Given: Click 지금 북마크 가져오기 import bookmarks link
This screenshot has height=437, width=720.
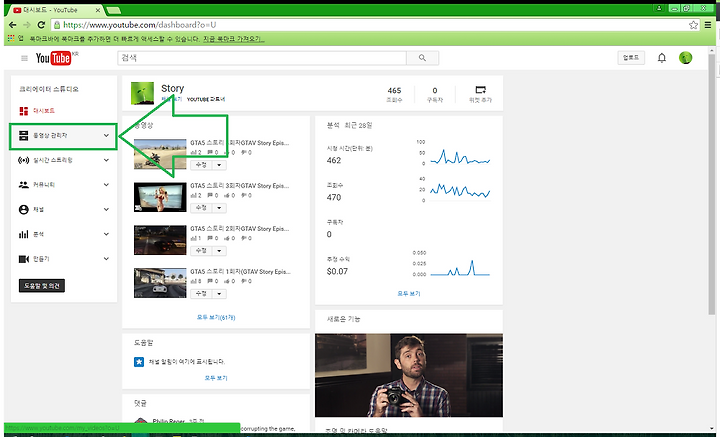Looking at the screenshot, I should click(x=233, y=39).
